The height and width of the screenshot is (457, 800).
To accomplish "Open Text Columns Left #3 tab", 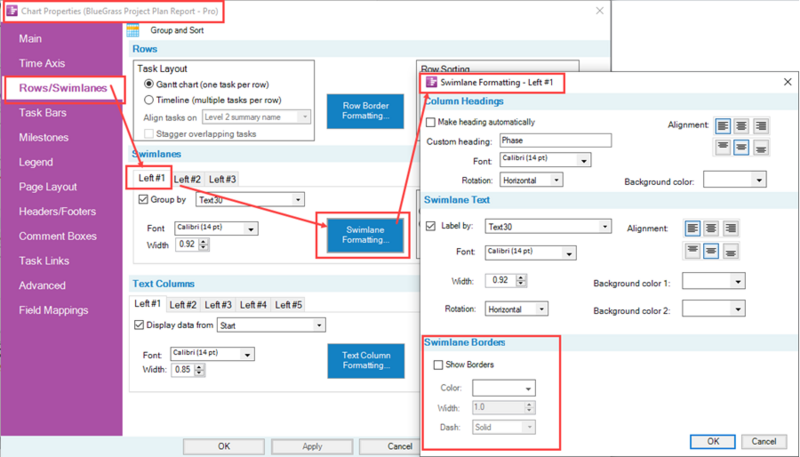I will click(x=218, y=305).
